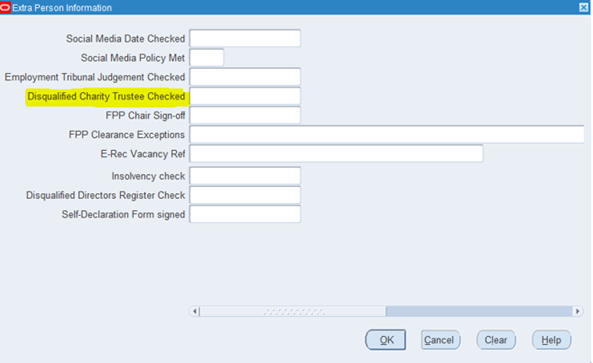The image size is (593, 363).
Task: Click the scrollbar track right of the thumb
Action: coord(479,311)
